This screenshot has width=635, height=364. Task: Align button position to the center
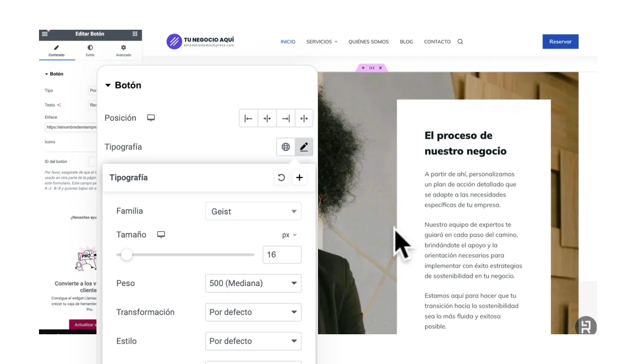coord(267,118)
